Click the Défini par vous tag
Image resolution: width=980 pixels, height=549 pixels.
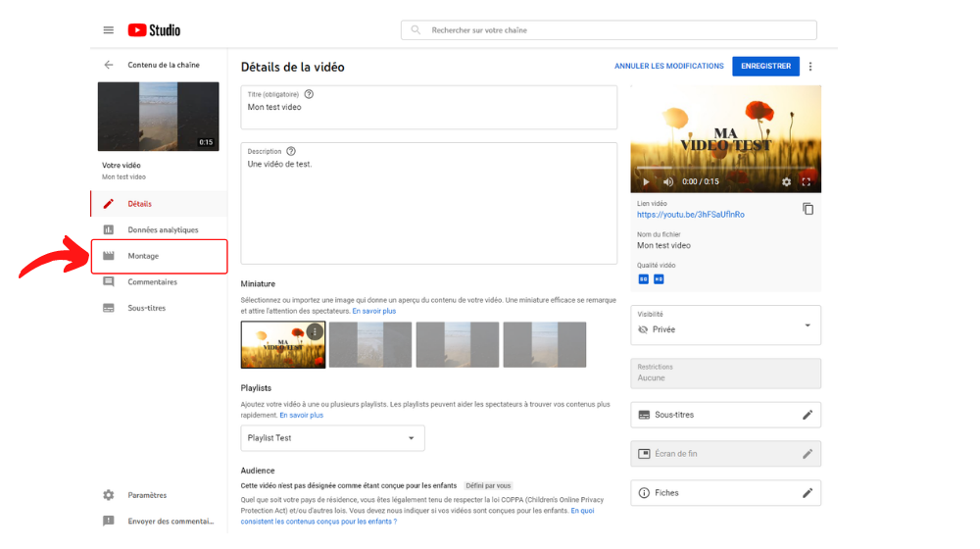pyautogui.click(x=488, y=486)
